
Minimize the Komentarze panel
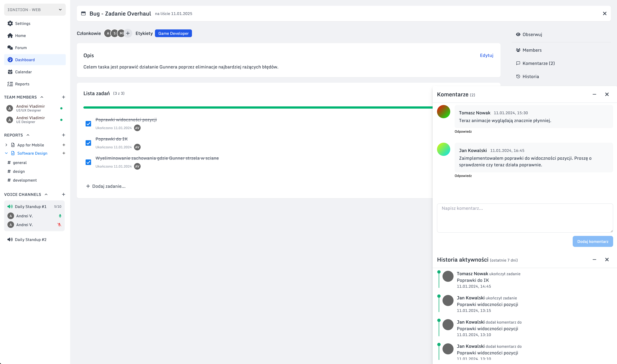pyautogui.click(x=594, y=94)
